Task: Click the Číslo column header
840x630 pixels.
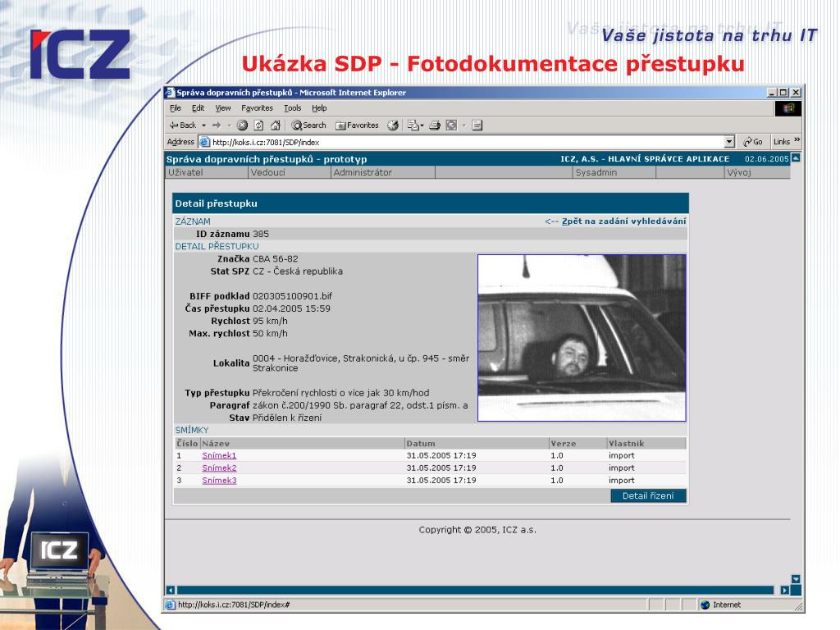Action: [x=187, y=444]
